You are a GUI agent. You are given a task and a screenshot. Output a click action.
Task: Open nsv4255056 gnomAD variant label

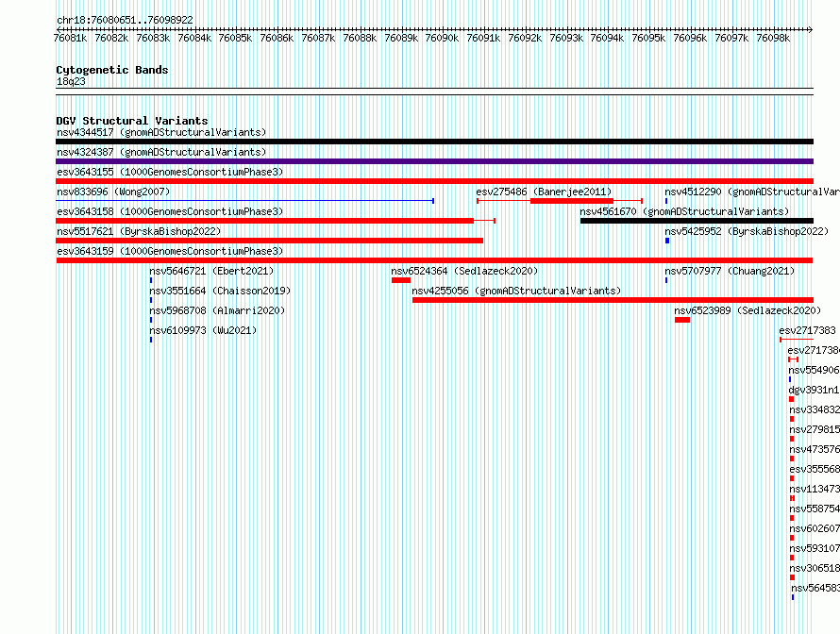(x=516, y=291)
